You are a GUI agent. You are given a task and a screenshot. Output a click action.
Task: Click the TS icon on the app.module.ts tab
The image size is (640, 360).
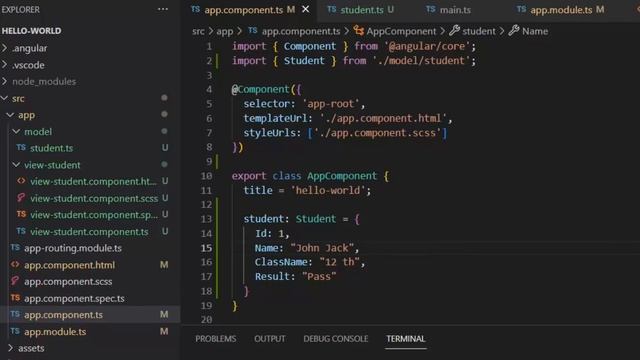click(x=521, y=9)
